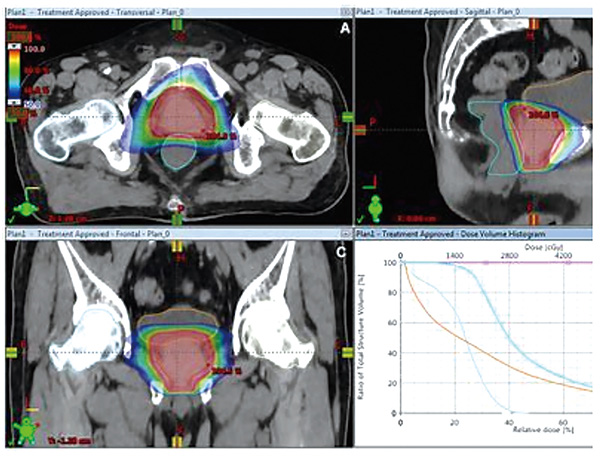Click the 100.0 dose scale value
This screenshot has width=600, height=456.
click(x=34, y=49)
